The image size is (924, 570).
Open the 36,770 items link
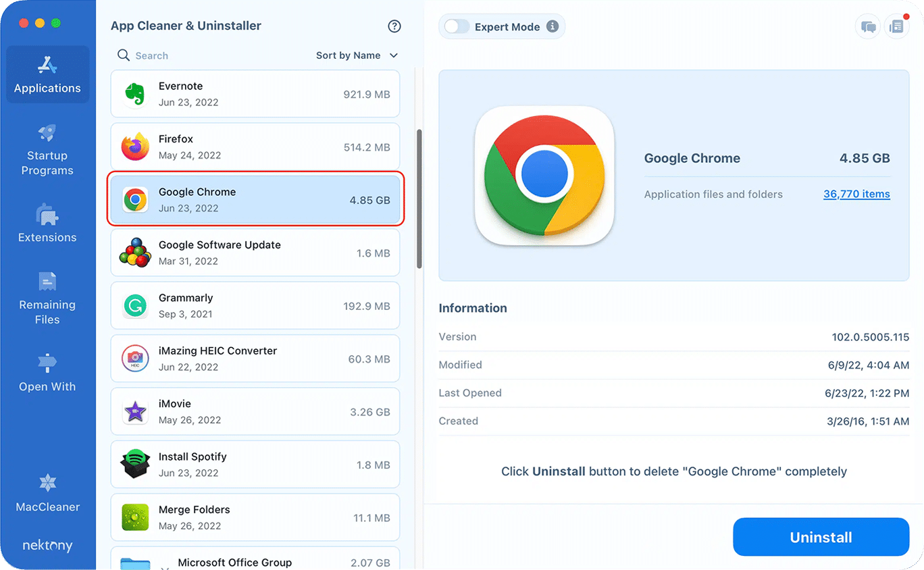856,194
